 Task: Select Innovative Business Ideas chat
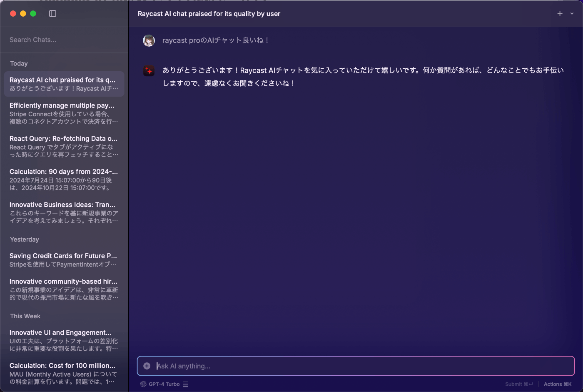click(x=64, y=212)
